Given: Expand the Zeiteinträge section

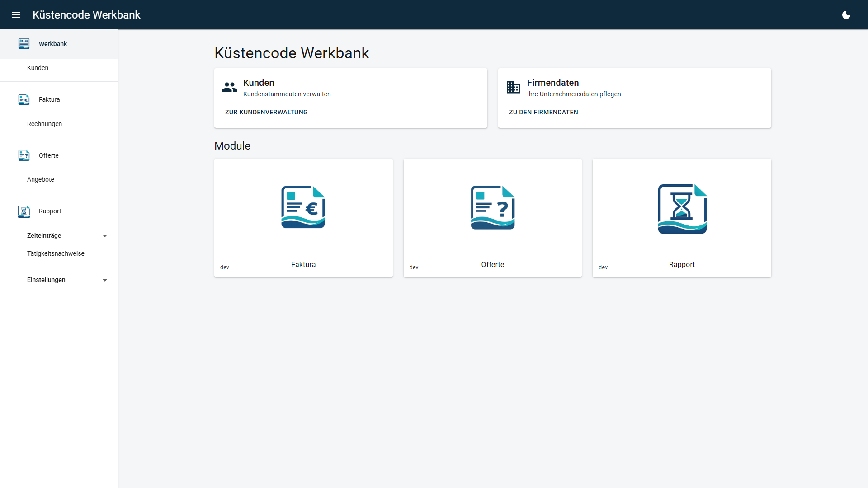Looking at the screenshot, I should tap(105, 235).
